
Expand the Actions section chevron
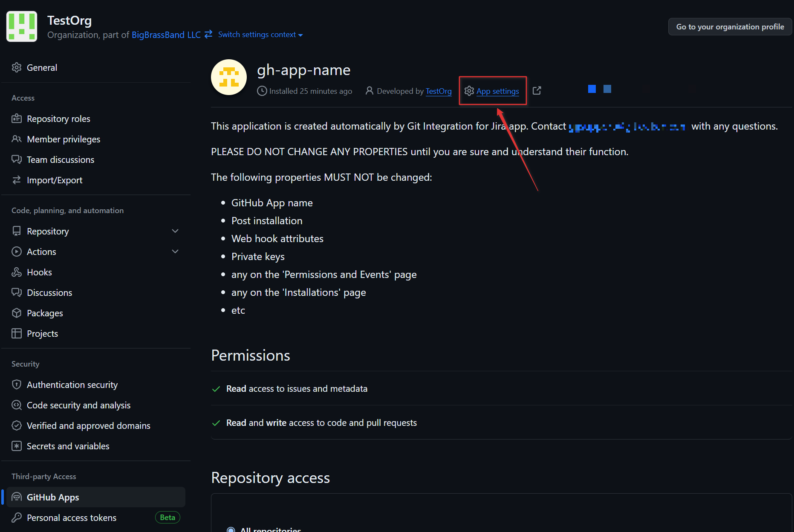click(175, 252)
